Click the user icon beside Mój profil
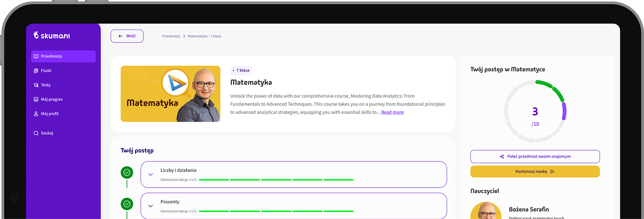Viewport: 644px width, 219px height. click(36, 114)
